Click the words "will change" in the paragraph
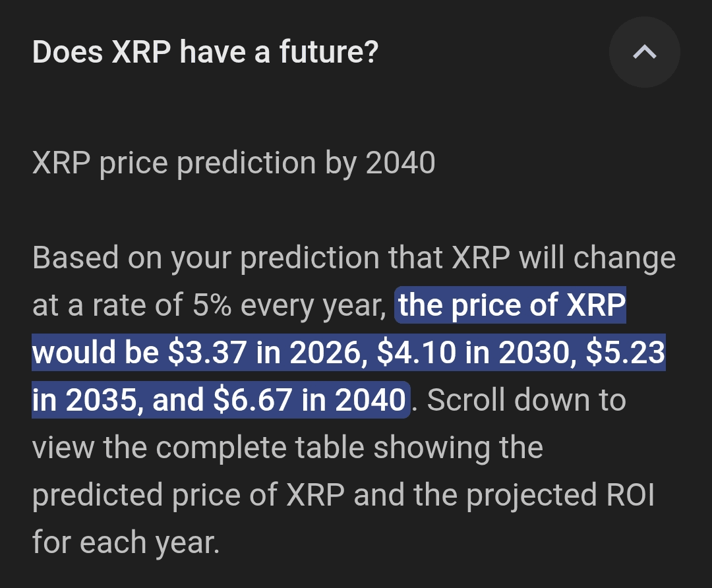 [x=597, y=258]
